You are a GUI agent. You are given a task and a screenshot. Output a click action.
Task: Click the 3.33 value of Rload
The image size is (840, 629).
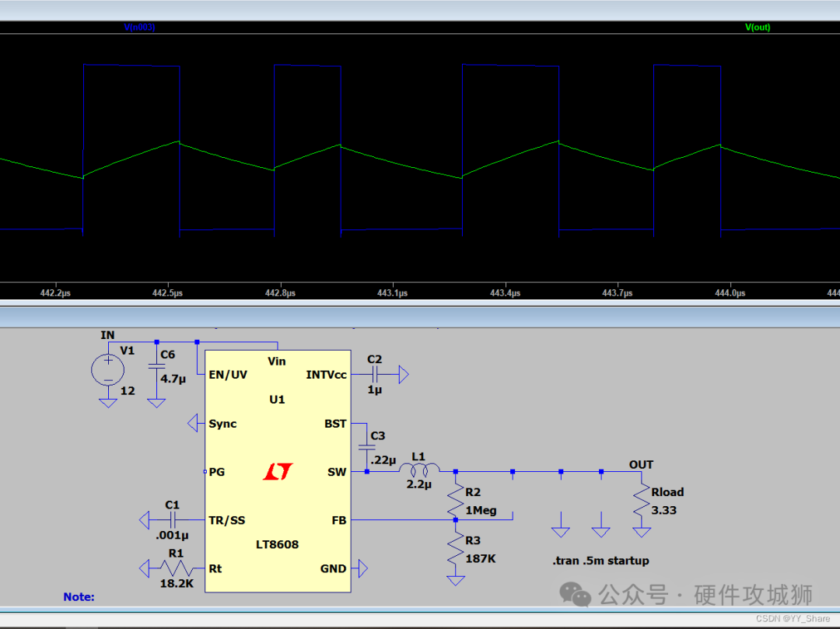[663, 511]
